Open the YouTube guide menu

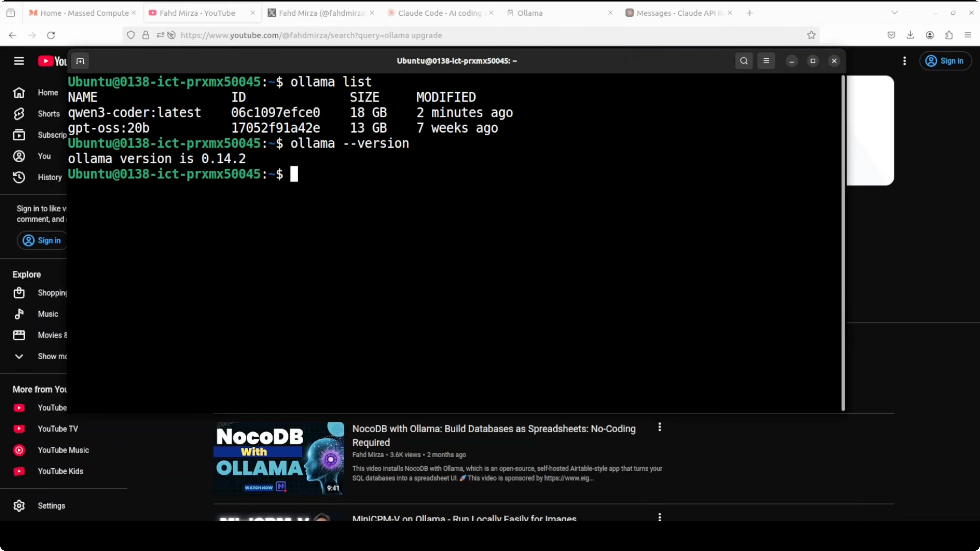point(19,61)
